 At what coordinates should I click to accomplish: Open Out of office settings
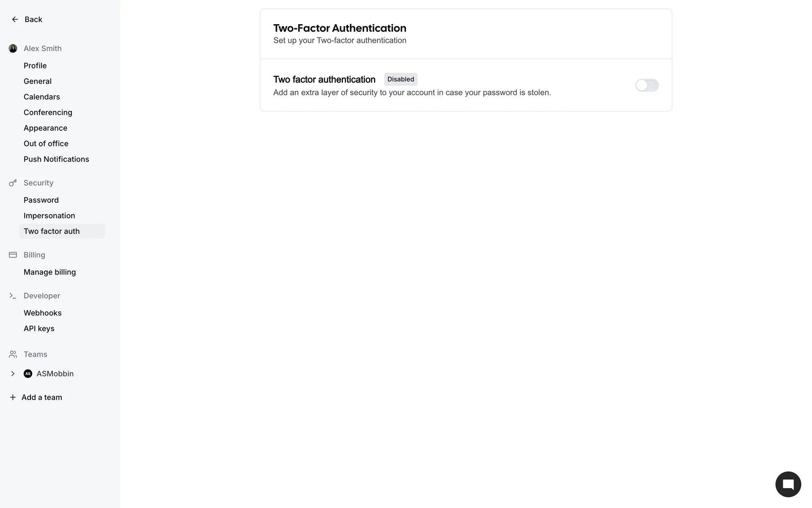[46, 144]
